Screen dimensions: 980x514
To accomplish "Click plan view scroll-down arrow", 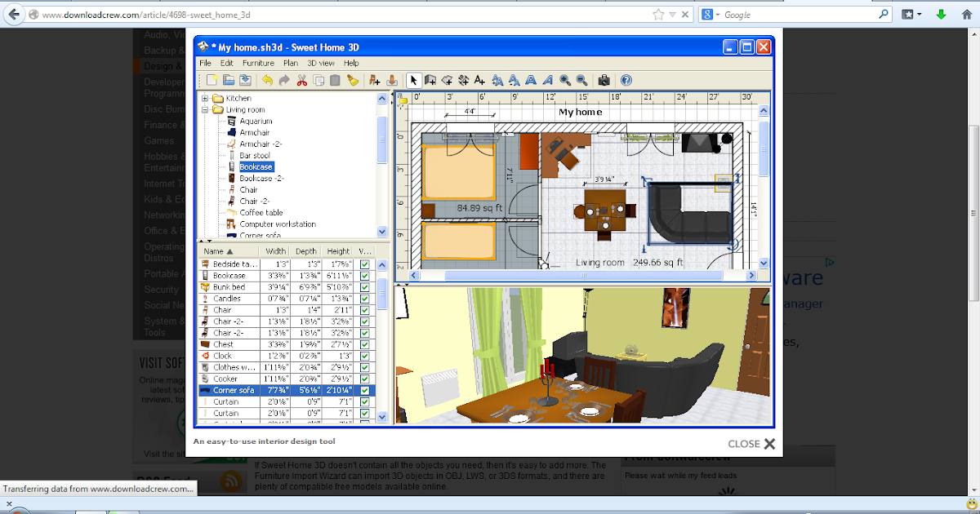I will (x=764, y=263).
